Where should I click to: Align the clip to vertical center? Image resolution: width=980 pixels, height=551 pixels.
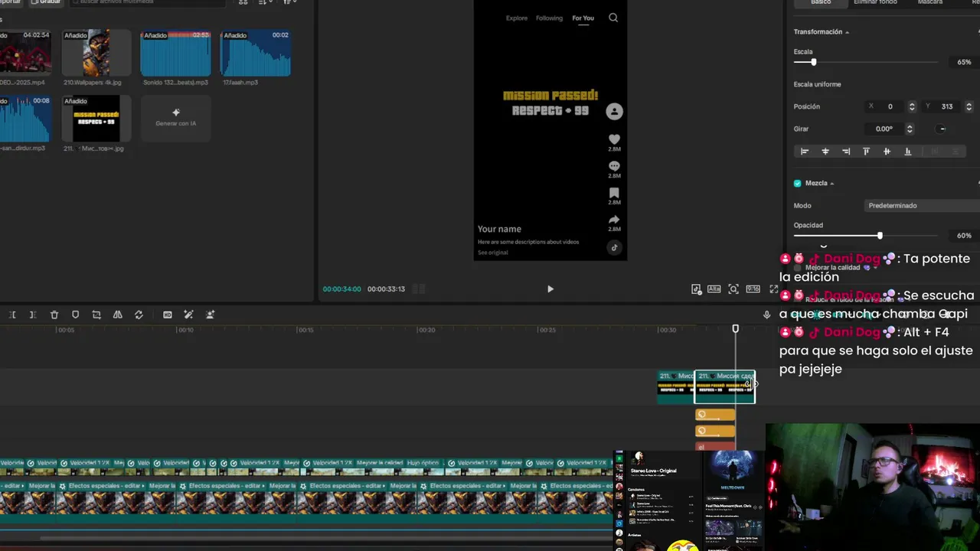(x=887, y=152)
